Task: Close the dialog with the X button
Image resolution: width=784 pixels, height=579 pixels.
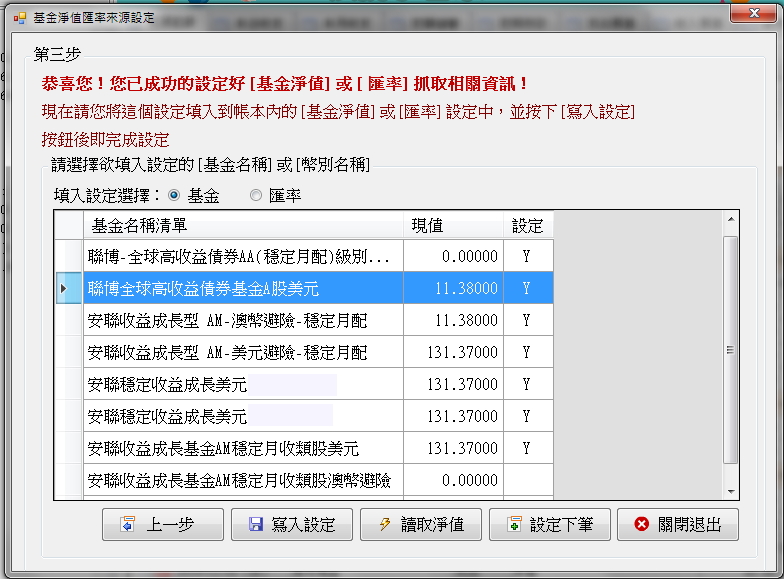Action: [754, 13]
